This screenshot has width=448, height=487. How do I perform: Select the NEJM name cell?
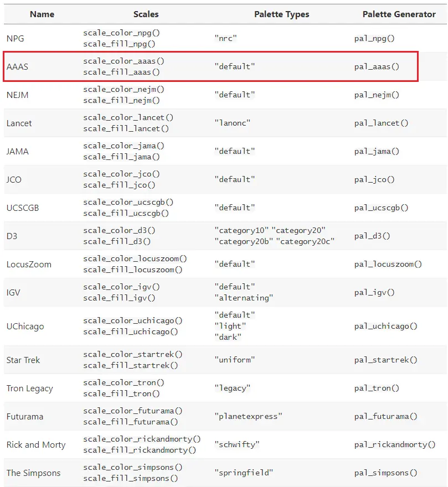pos(17,95)
